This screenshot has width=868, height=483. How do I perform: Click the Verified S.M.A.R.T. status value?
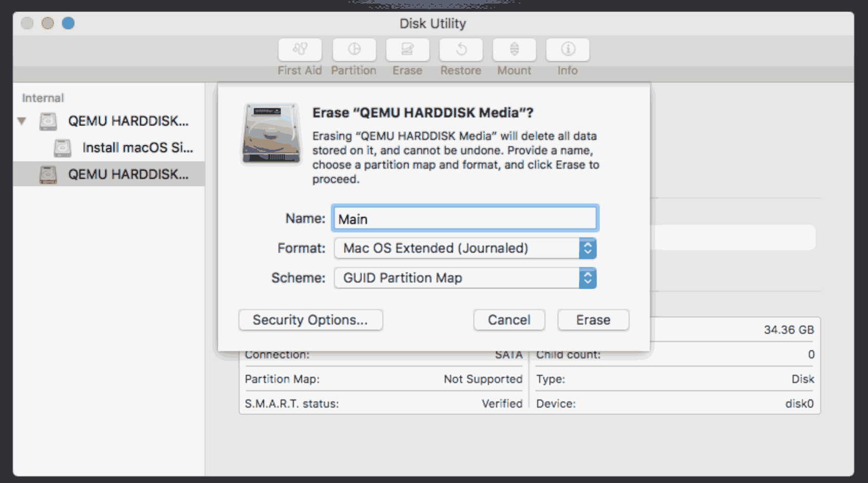502,404
